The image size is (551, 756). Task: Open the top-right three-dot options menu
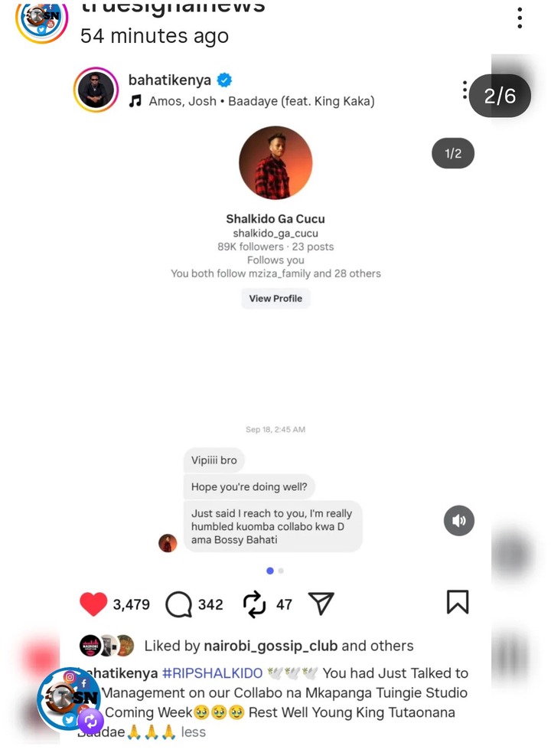[520, 18]
